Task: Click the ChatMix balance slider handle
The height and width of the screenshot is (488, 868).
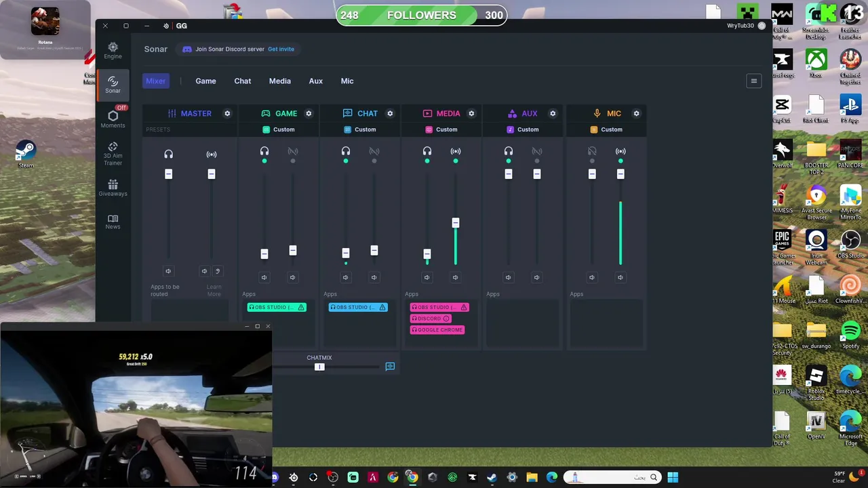Action: pyautogui.click(x=319, y=367)
